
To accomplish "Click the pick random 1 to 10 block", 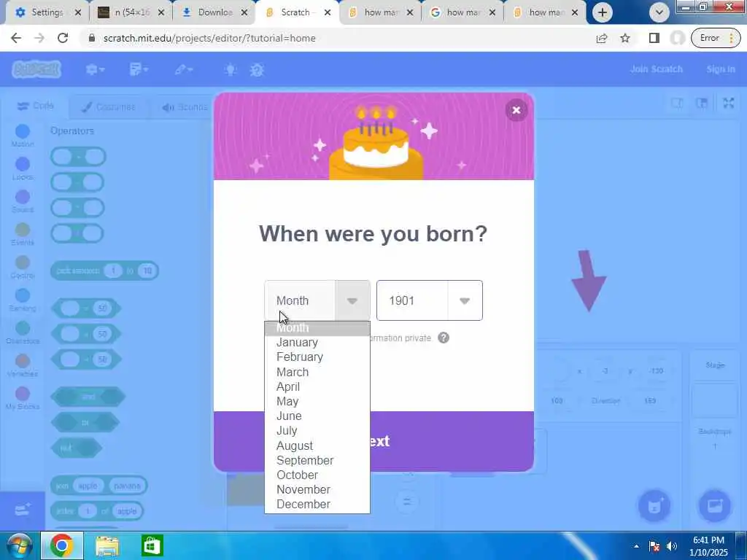I will tap(104, 271).
